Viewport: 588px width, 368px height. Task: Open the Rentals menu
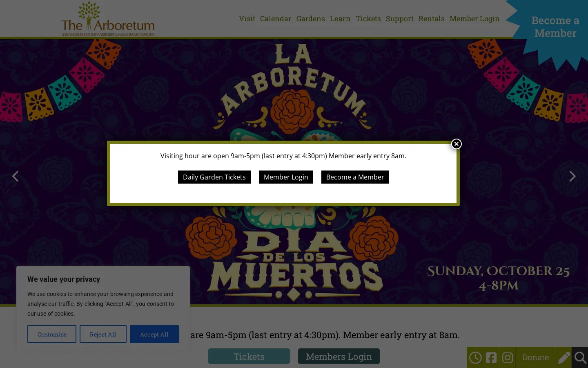tap(432, 19)
